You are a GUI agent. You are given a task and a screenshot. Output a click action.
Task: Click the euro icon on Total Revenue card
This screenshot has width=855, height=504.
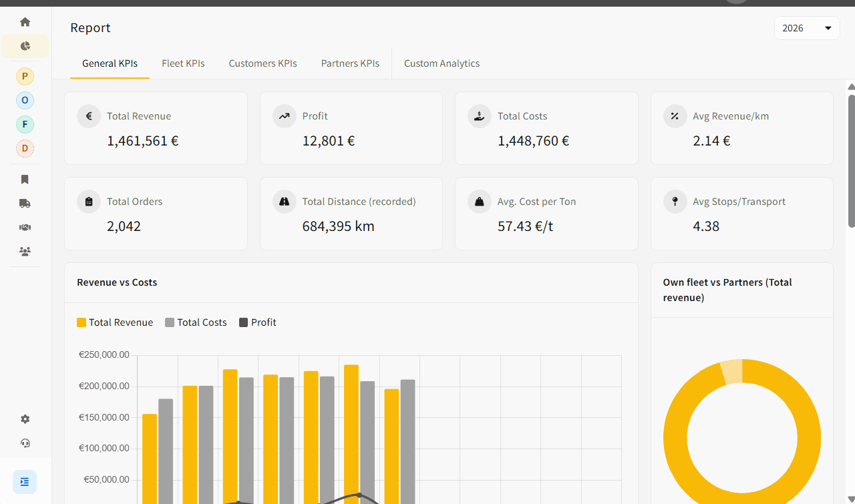click(x=89, y=116)
